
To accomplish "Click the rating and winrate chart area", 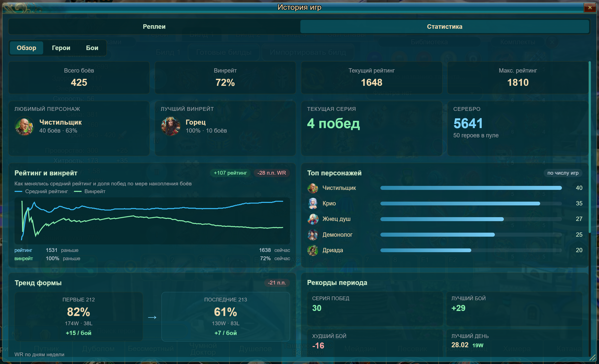I will tap(152, 221).
